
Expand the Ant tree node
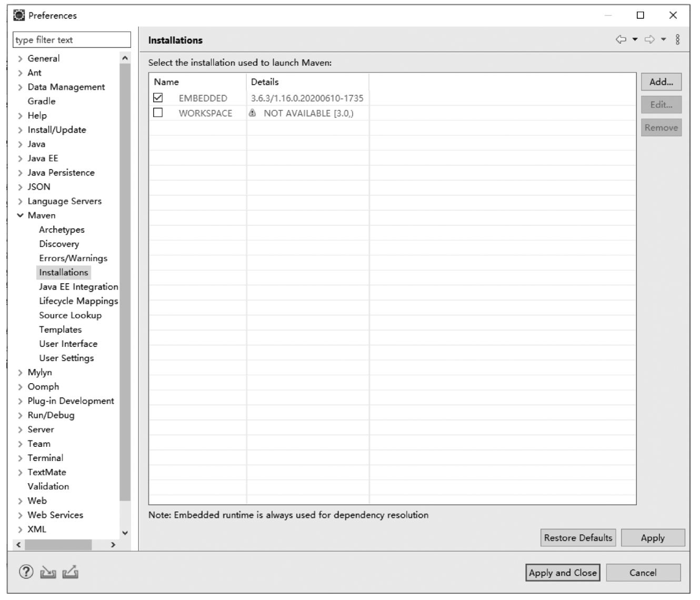tap(20, 73)
